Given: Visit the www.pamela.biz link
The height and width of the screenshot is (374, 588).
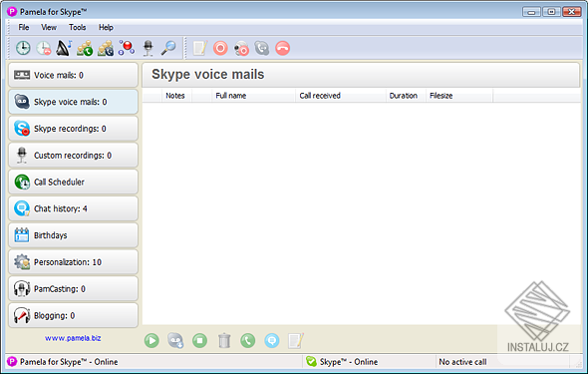Looking at the screenshot, I should [73, 338].
